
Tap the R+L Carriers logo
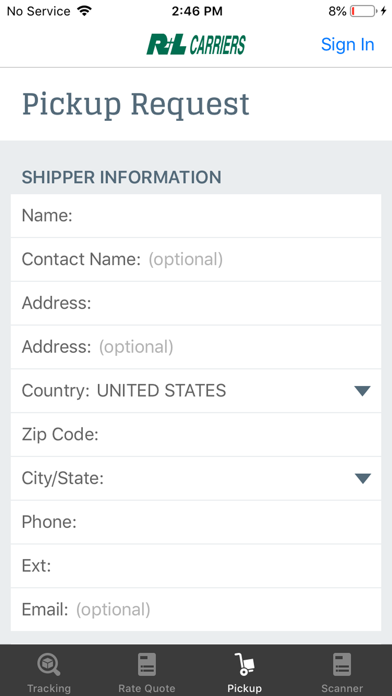(196, 44)
